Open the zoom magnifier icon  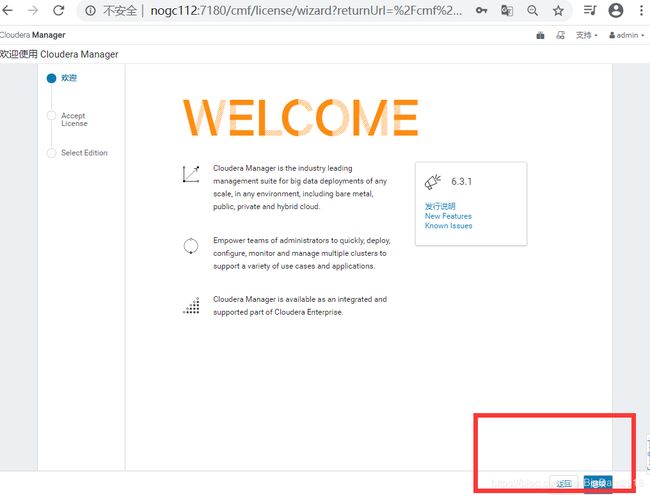click(532, 10)
